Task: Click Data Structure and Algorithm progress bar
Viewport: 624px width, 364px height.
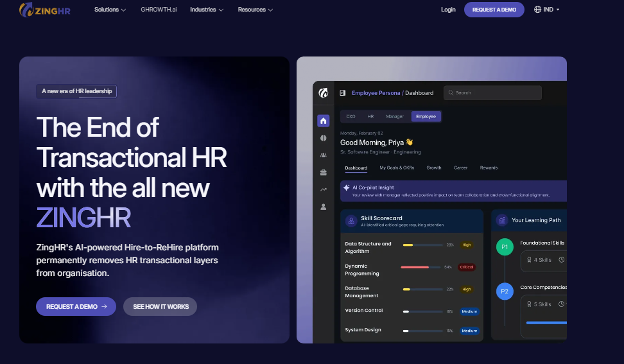Action: point(422,245)
